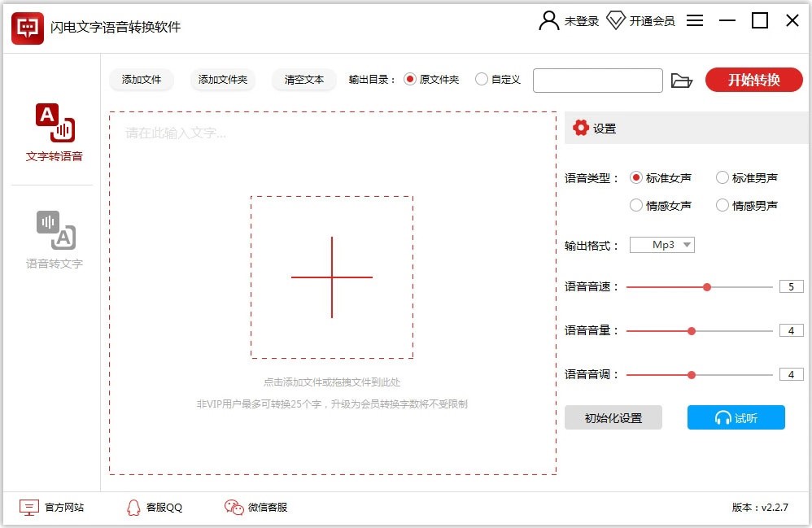The height and width of the screenshot is (528, 812).
Task: Preview voice with 试听 button
Action: point(736,417)
